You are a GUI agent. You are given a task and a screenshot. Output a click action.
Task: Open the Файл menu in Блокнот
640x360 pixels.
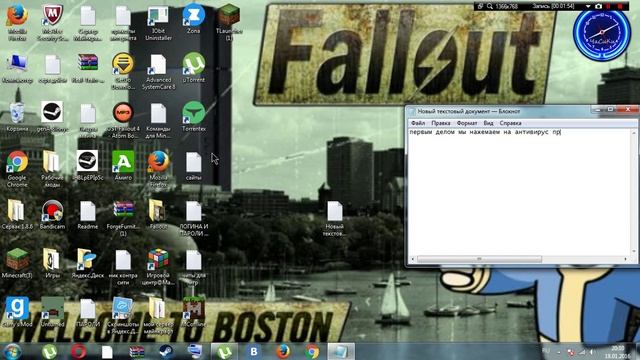418,123
